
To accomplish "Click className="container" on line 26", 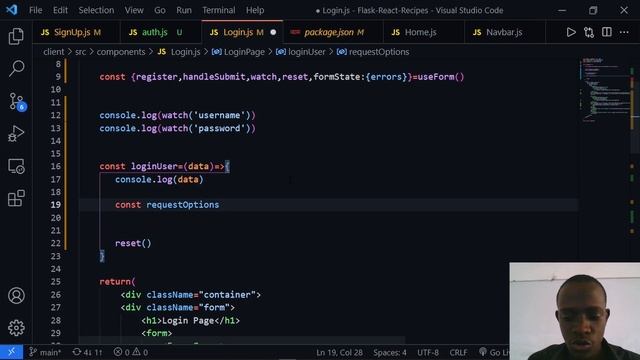I will (x=201, y=295).
